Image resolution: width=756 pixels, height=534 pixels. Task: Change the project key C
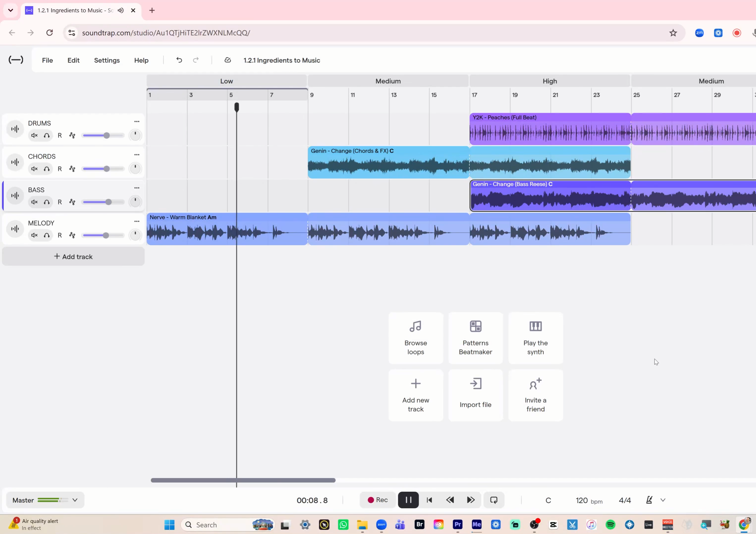pos(548,500)
